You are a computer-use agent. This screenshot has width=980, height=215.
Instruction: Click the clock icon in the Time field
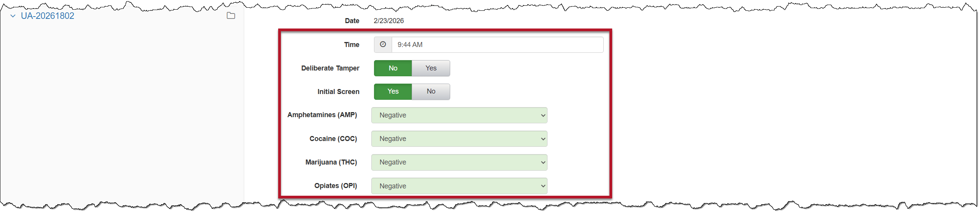[383, 45]
